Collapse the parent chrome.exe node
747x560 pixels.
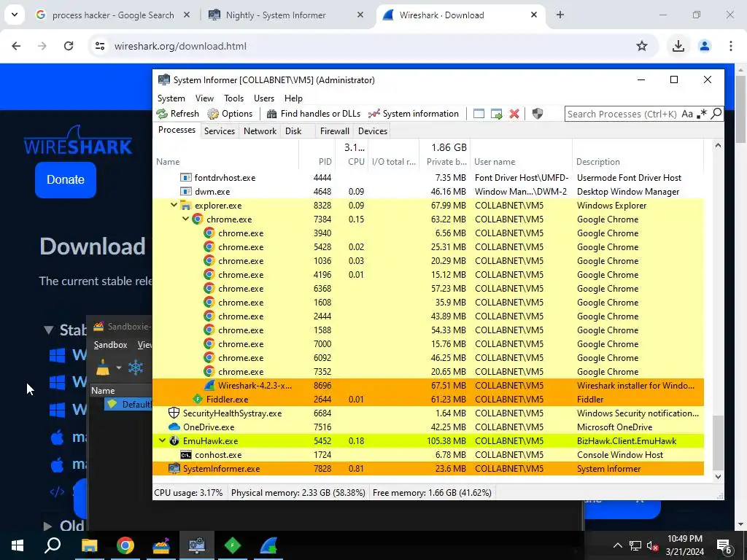click(186, 219)
